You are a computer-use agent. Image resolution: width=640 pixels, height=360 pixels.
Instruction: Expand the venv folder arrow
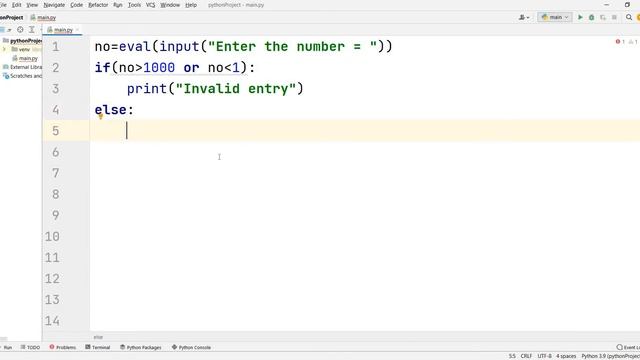4,49
